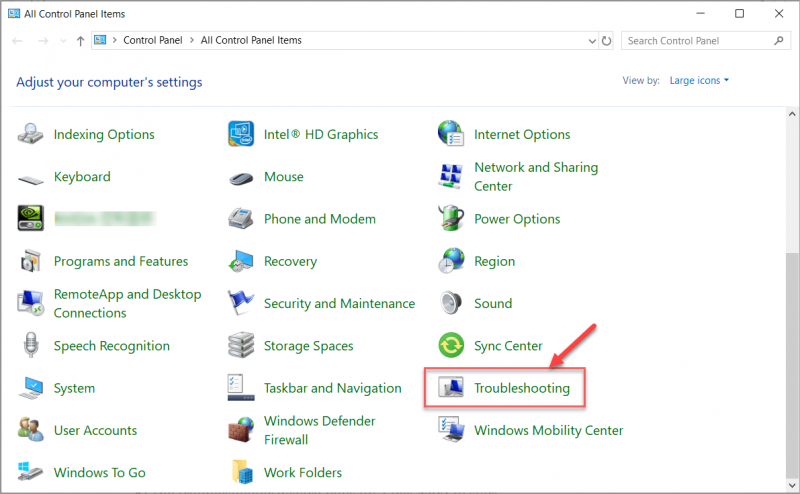This screenshot has width=800, height=494.
Task: Open the Troubleshooting icon
Action: pos(451,387)
